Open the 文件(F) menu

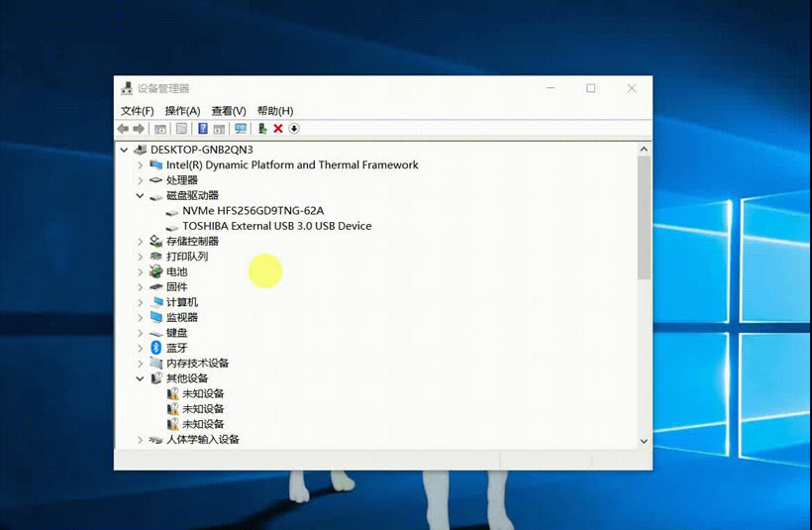(138, 111)
